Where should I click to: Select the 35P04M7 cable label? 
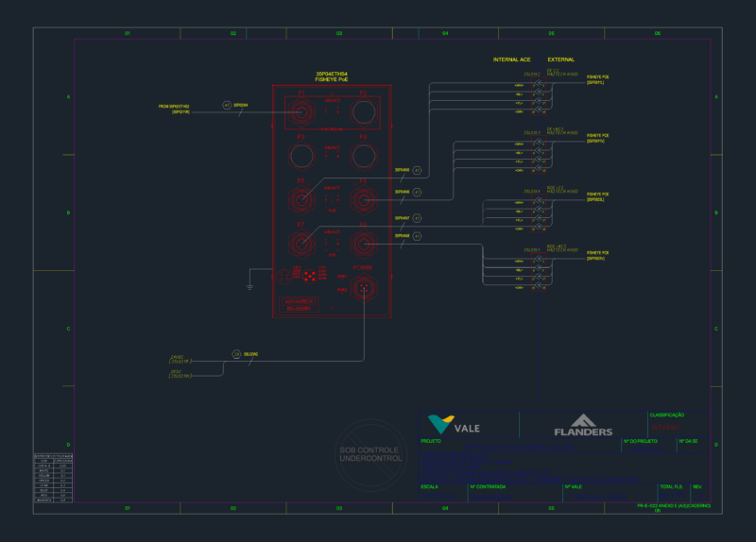(x=403, y=218)
